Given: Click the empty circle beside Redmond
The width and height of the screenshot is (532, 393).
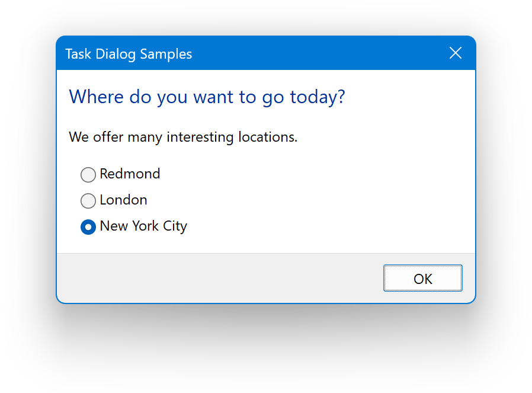Looking at the screenshot, I should point(88,174).
